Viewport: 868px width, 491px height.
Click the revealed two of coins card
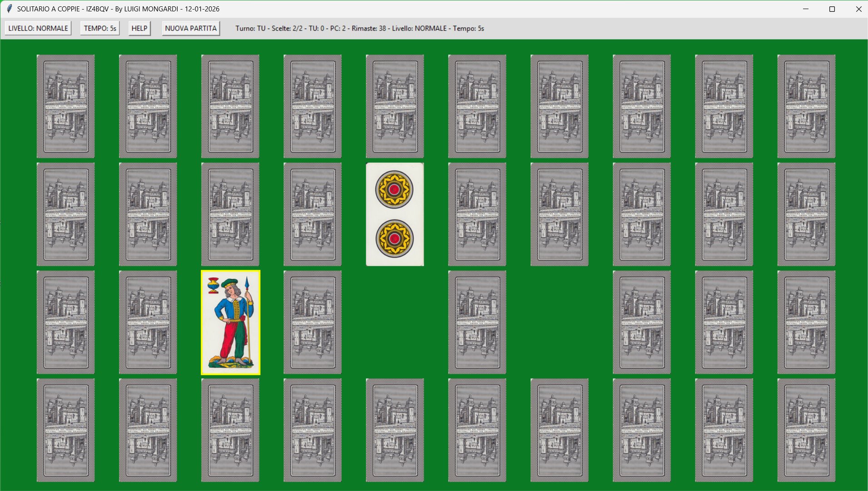(x=395, y=214)
